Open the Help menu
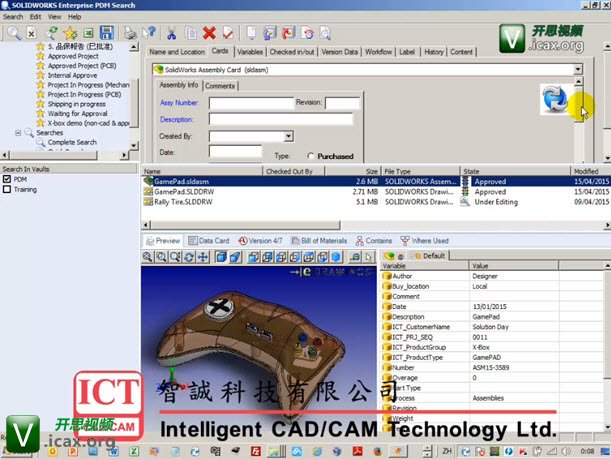Viewport: 611px width, 459px height. pyautogui.click(x=74, y=17)
